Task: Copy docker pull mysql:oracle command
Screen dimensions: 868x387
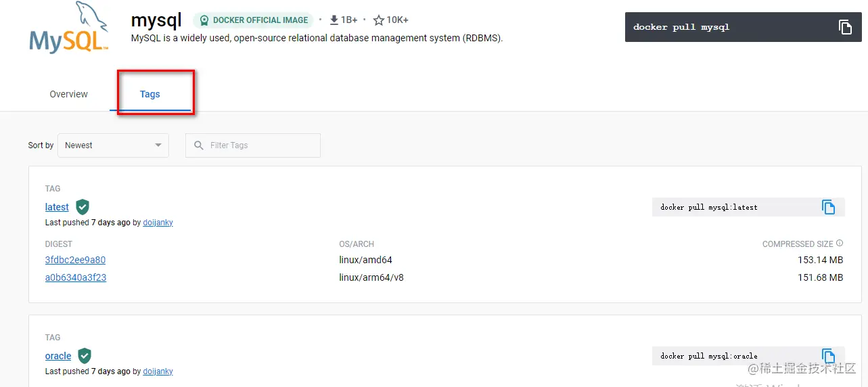Action: pos(829,356)
